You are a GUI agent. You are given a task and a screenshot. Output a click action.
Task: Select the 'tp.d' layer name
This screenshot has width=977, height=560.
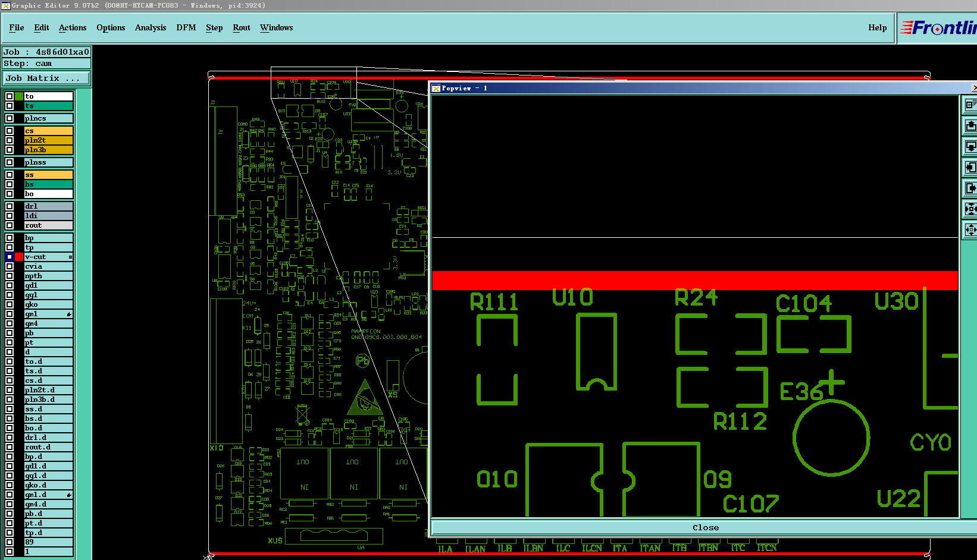[48, 533]
